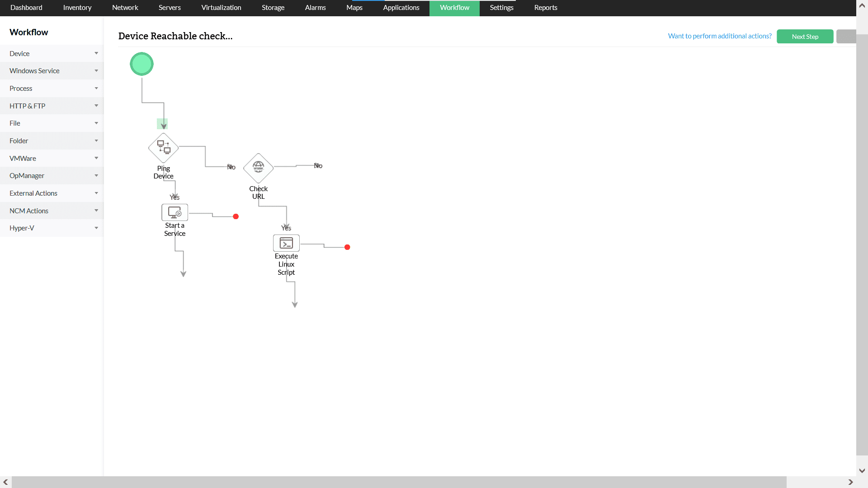
Task: Click the scroll right arrow at bottom
Action: pos(850,482)
